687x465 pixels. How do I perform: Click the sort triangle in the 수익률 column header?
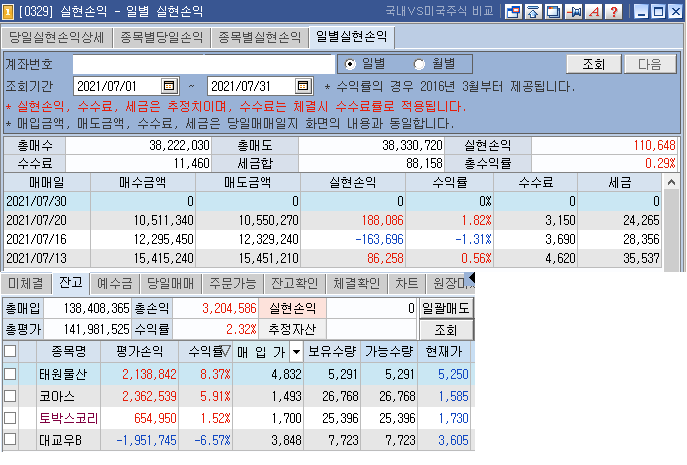pos(226,350)
